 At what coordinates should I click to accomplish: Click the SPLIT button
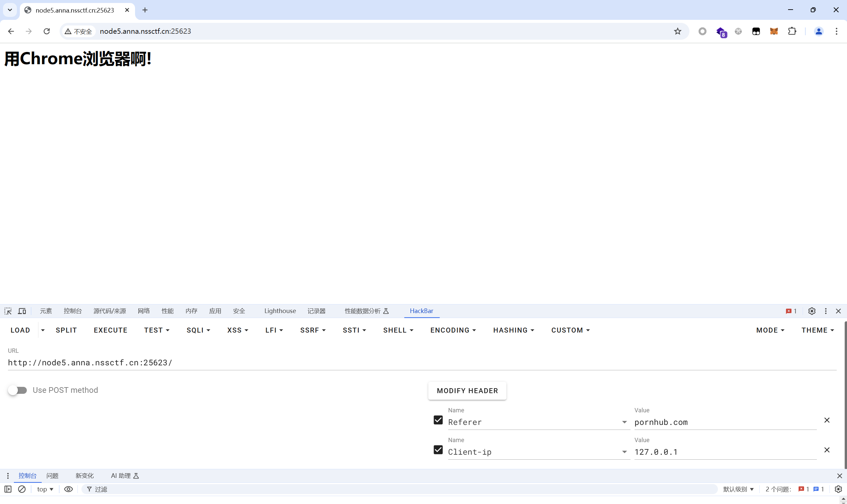66,330
